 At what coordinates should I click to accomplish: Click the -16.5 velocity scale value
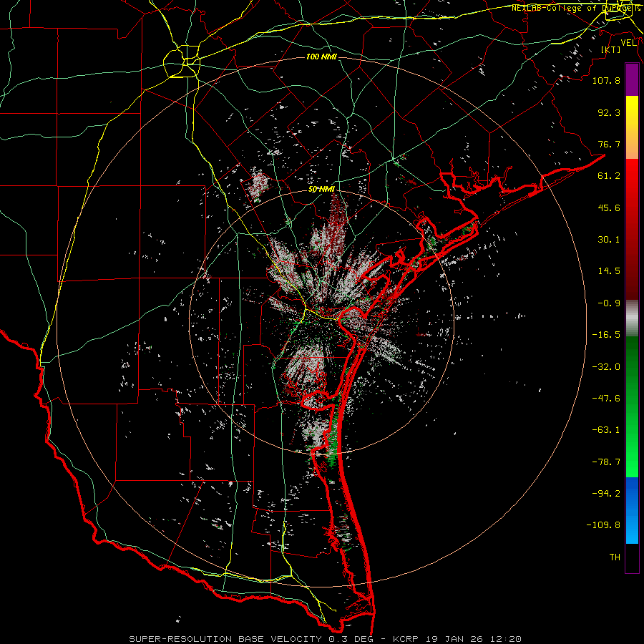click(x=606, y=335)
